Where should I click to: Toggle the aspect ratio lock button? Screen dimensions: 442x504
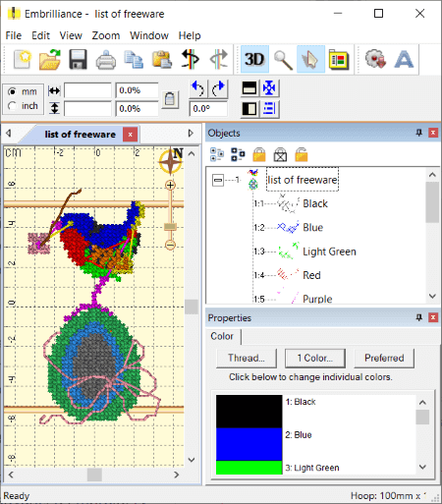coord(170,99)
